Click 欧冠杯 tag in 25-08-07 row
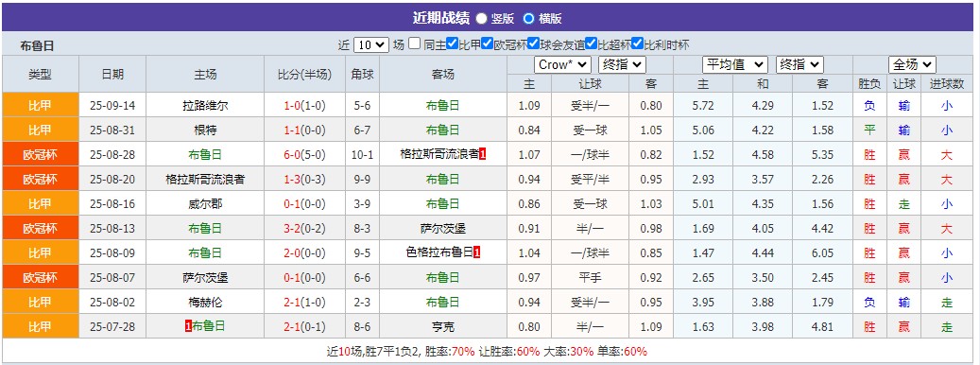 pos(40,277)
